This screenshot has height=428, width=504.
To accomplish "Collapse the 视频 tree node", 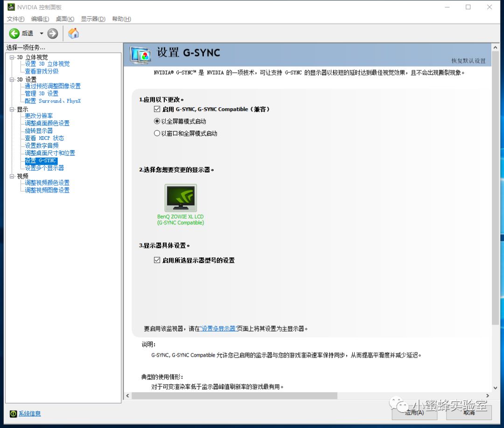I will coord(12,176).
